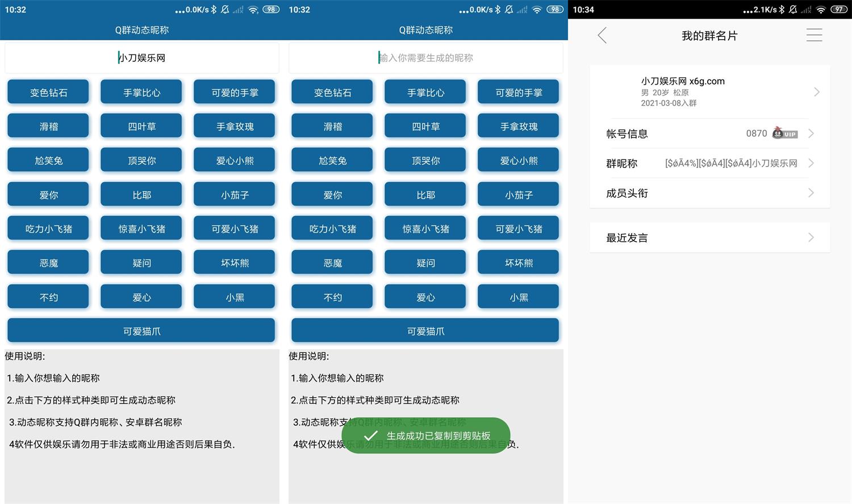Expand the 帐号信息 row chevron

811,133
